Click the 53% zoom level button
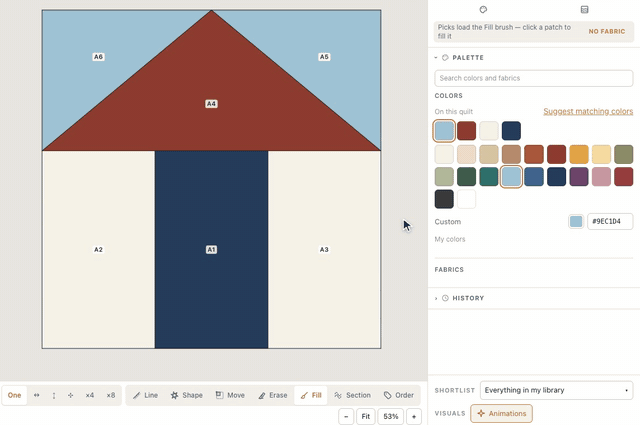Screen dimensions: 640x425 pyautogui.click(x=391, y=416)
